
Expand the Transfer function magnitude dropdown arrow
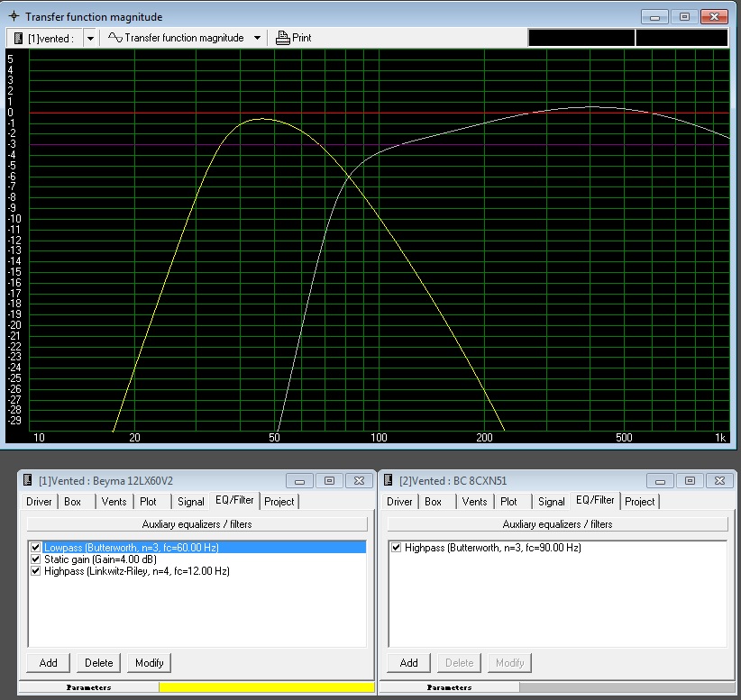coord(257,38)
